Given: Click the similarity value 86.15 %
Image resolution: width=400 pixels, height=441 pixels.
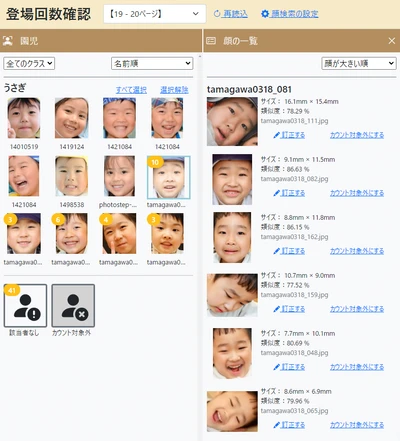Looking at the screenshot, I should click(x=298, y=227).
